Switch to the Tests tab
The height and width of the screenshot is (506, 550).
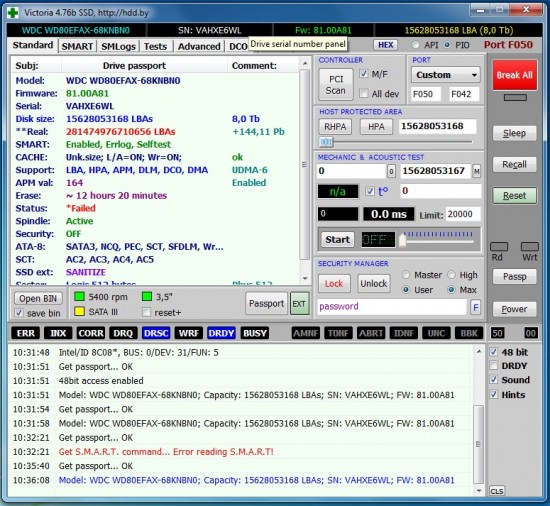[x=155, y=46]
